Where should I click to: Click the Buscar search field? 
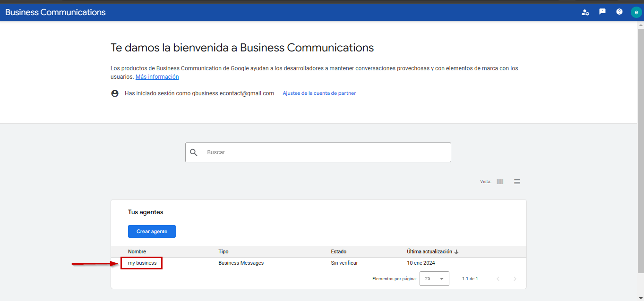point(318,152)
